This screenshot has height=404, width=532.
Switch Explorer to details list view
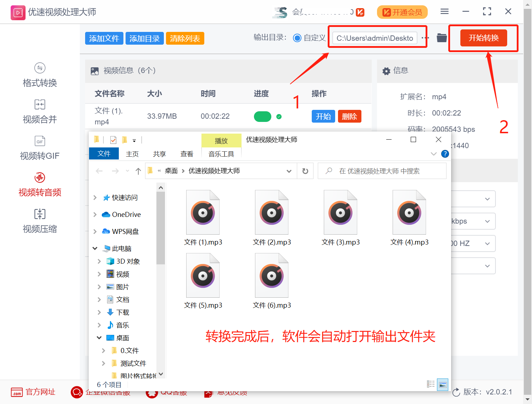431,384
